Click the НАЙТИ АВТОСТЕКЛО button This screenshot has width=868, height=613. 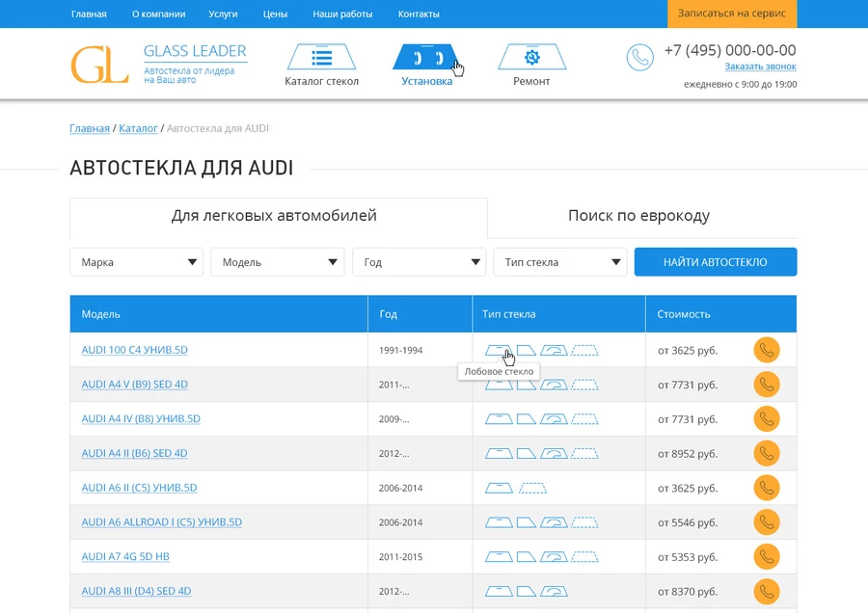click(716, 262)
